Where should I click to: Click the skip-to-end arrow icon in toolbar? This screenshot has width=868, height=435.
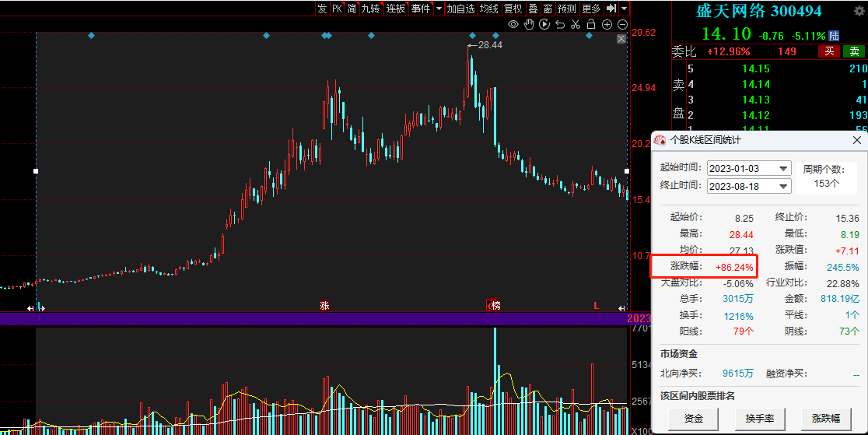pyautogui.click(x=611, y=9)
